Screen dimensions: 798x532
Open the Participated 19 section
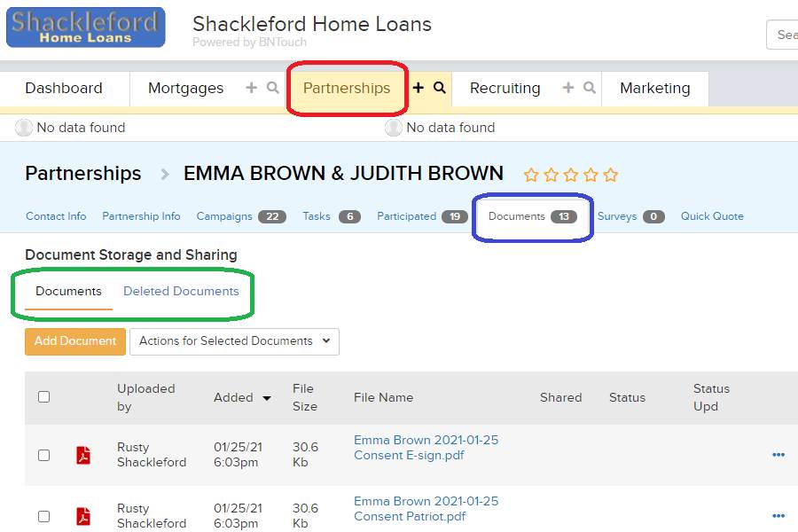422,216
